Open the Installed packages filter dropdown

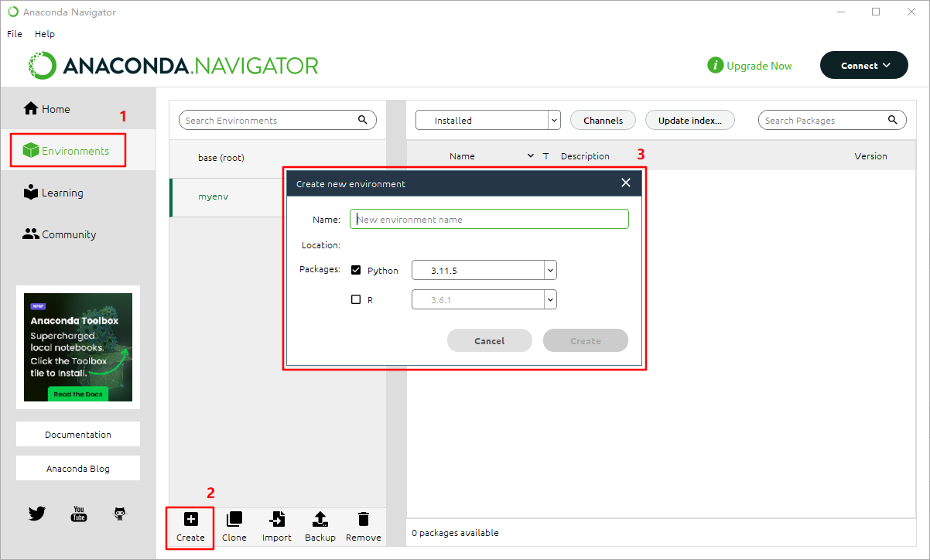(x=488, y=120)
